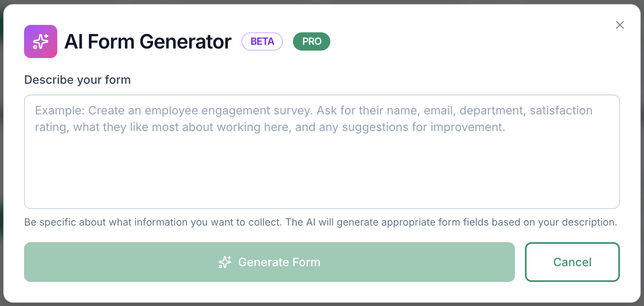The height and width of the screenshot is (306, 644).
Task: Select the BETA pill label in the header
Action: click(262, 41)
